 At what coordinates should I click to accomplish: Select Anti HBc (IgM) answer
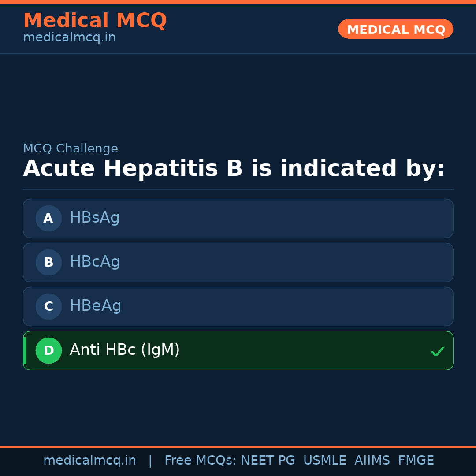(238, 350)
